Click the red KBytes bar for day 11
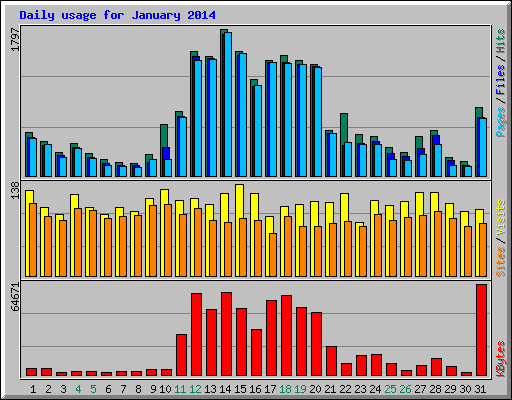Image resolution: width=512 pixels, height=400 pixels. tap(181, 355)
